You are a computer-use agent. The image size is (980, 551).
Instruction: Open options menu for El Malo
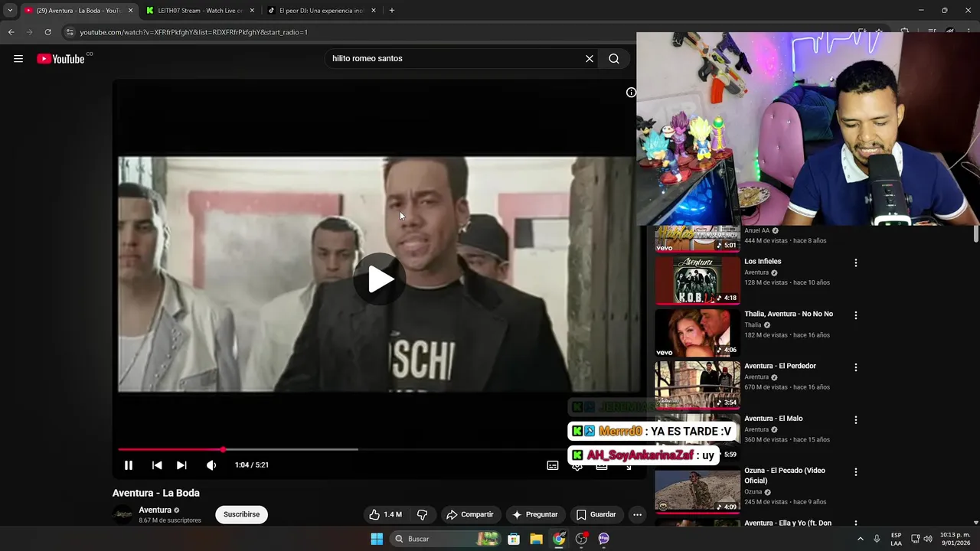click(856, 420)
